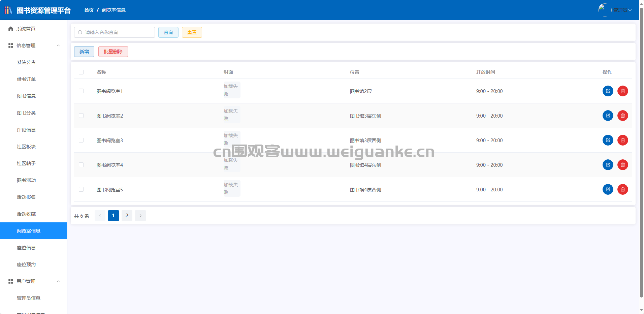The width and height of the screenshot is (644, 314).
Task: Click the book logo icon in header
Action: click(x=8, y=10)
